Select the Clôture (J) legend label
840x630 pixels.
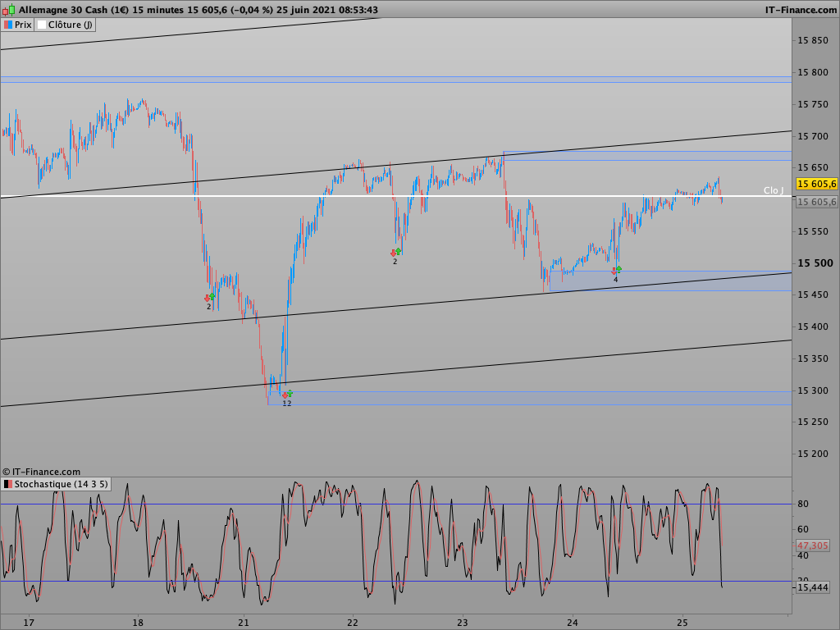coord(71,25)
